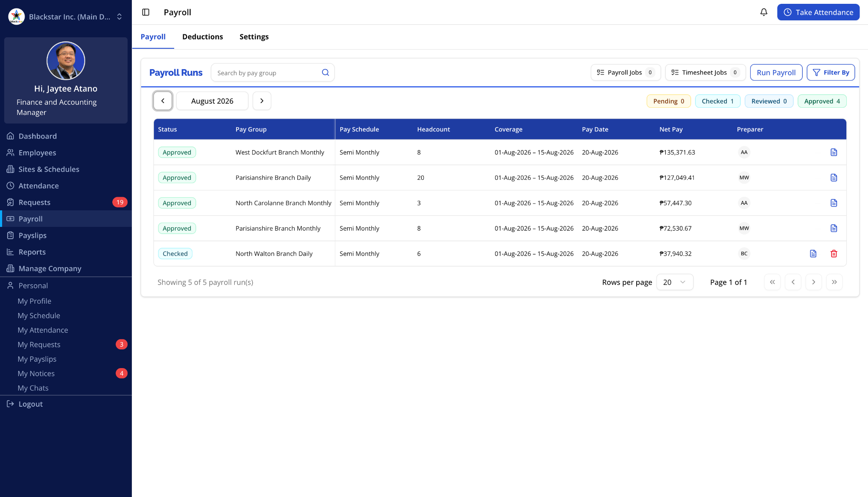Go to next month after August 2026

coord(262,101)
